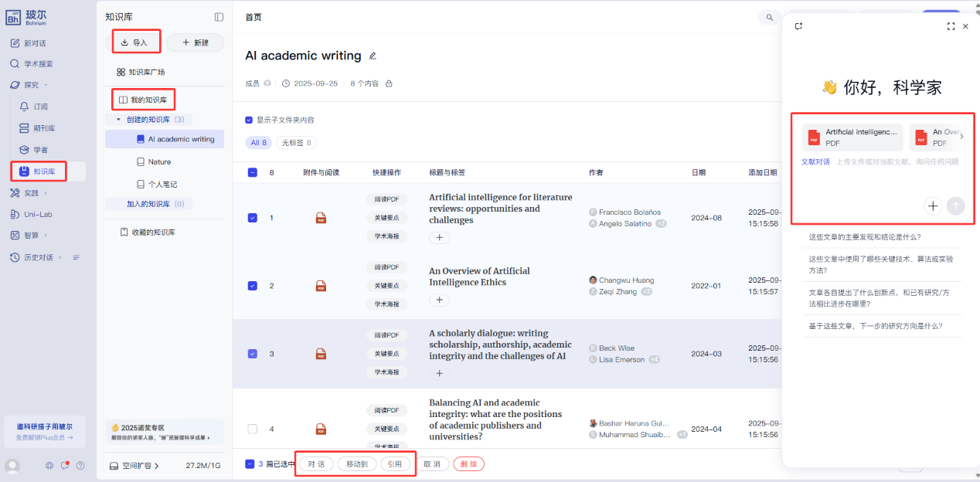Toggle the show subfolder content checkbox
Screen dimensions: 980x482
tap(249, 120)
